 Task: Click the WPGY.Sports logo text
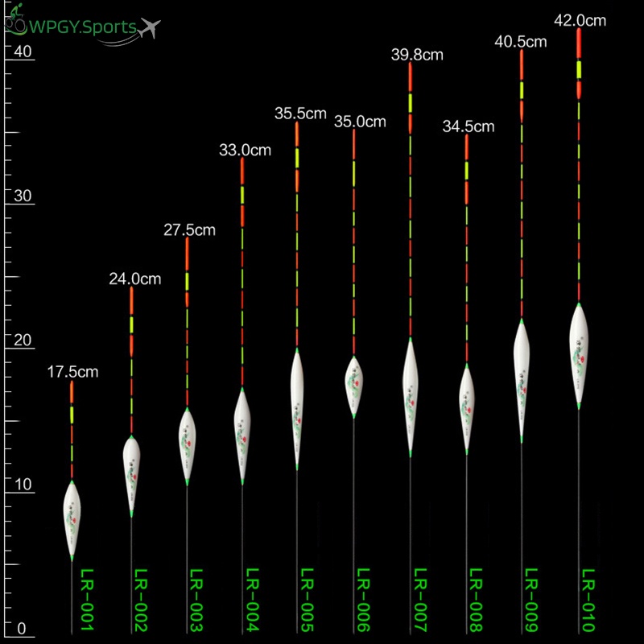pos(83,27)
